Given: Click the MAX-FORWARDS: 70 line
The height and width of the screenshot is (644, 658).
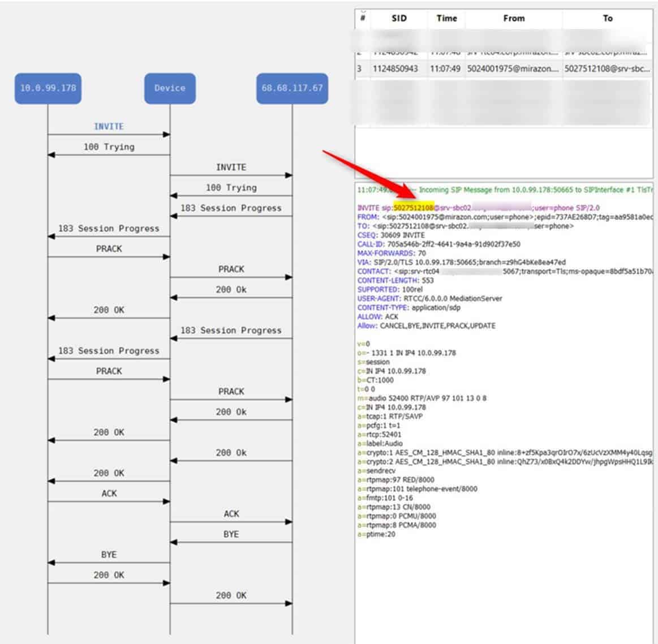Looking at the screenshot, I should click(x=392, y=253).
